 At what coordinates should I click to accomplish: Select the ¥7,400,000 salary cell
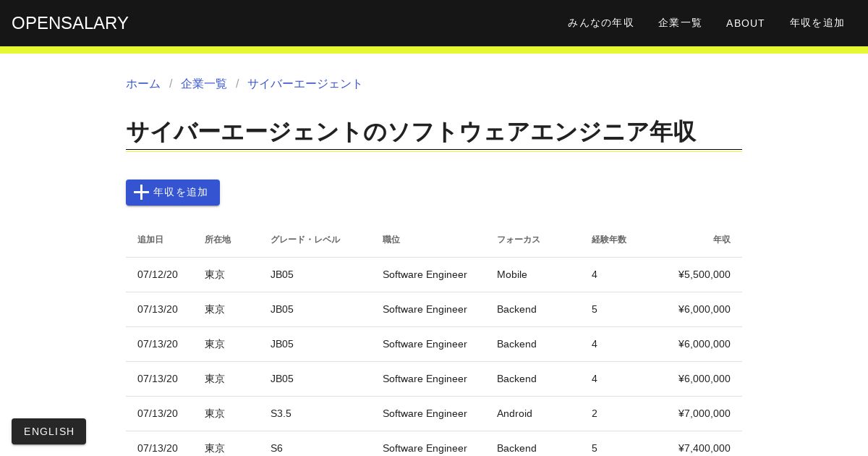705,449
